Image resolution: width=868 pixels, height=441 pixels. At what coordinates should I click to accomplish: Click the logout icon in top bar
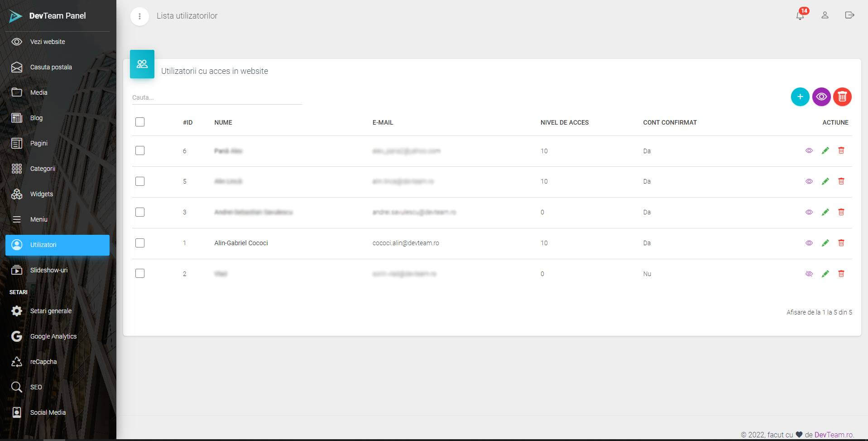849,15
